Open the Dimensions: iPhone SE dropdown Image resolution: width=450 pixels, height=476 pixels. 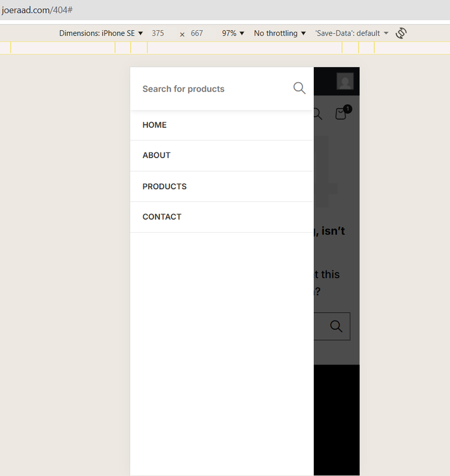tap(101, 33)
